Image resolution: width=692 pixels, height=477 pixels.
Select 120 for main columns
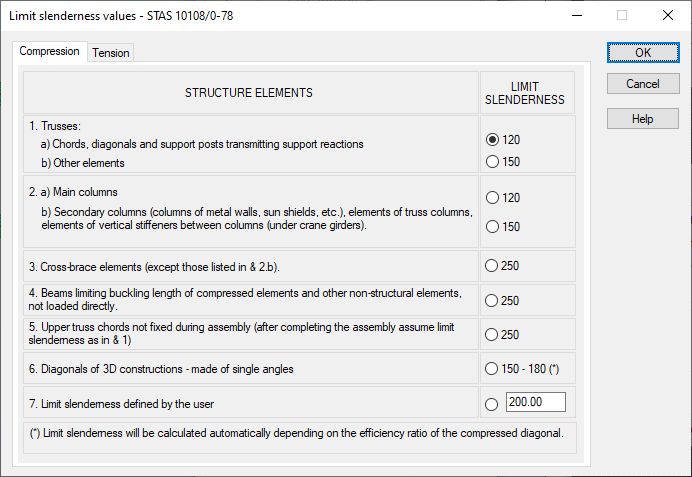[x=492, y=198]
